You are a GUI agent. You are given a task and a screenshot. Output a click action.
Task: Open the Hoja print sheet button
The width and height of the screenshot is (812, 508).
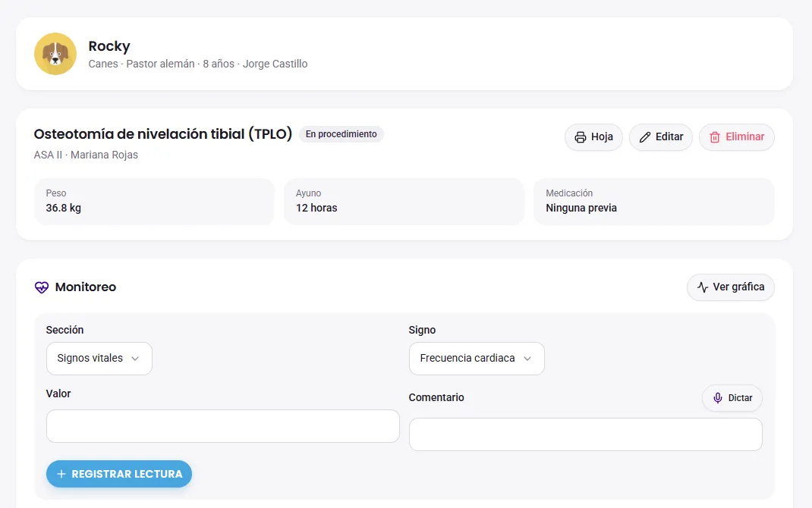coord(593,137)
